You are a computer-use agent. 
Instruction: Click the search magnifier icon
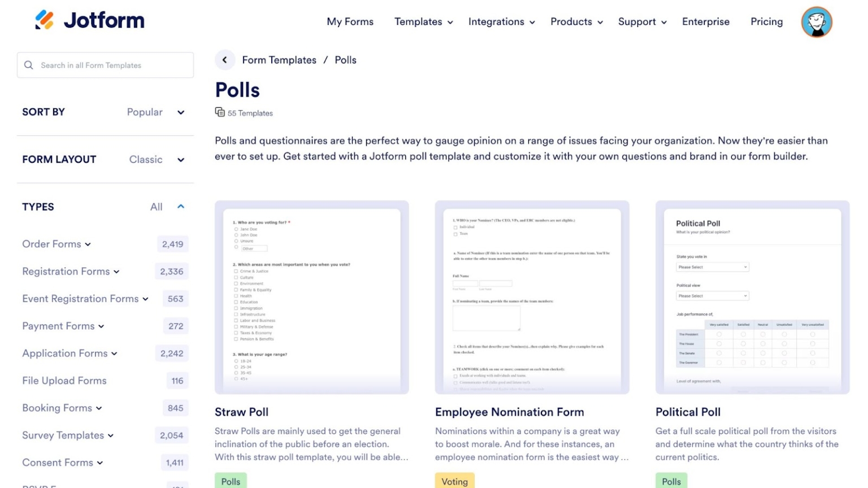point(28,65)
